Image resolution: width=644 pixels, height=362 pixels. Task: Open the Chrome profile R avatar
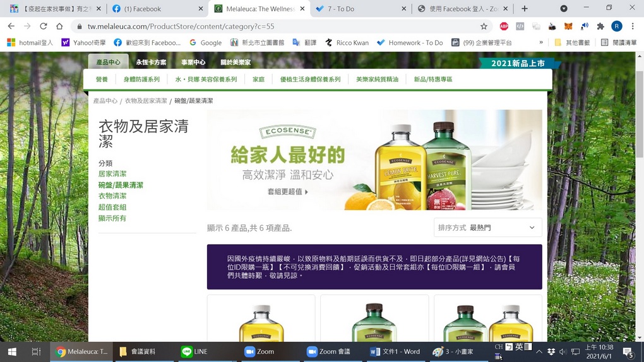click(x=616, y=26)
